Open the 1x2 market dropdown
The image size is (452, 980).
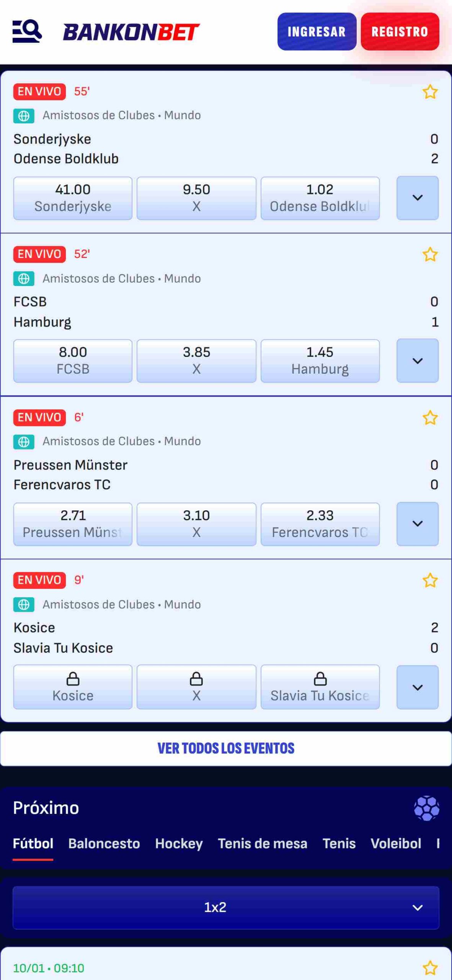[x=226, y=907]
